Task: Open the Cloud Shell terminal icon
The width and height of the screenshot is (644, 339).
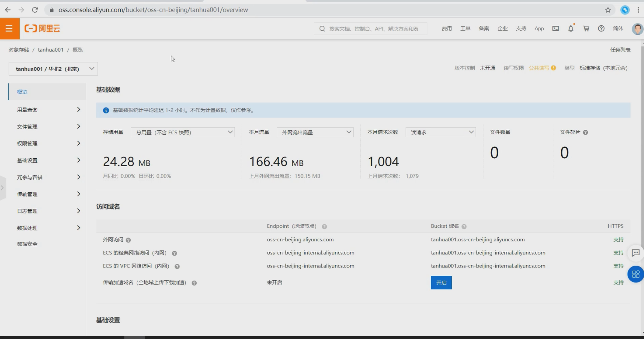Action: (x=556, y=28)
